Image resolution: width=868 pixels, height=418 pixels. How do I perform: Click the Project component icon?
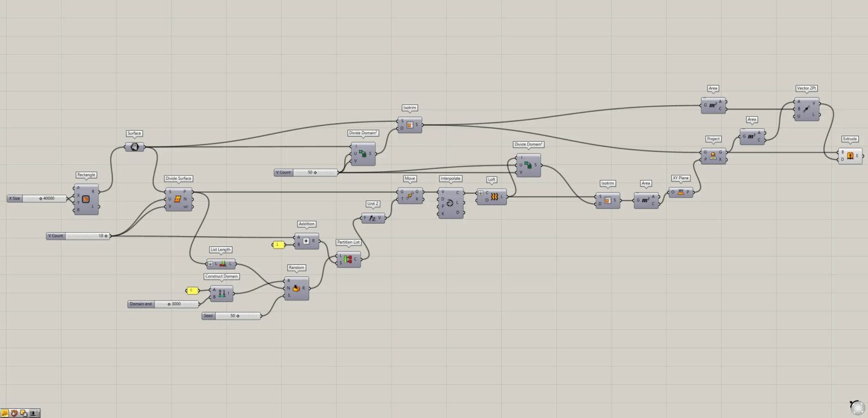(x=713, y=156)
